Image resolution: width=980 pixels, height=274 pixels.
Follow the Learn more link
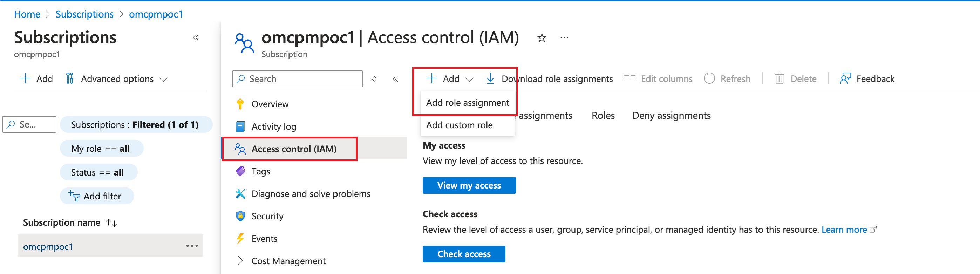coord(844,230)
